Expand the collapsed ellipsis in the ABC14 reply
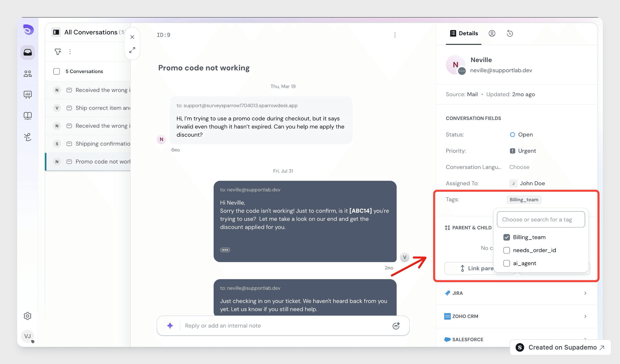620x364 pixels. pos(225,250)
